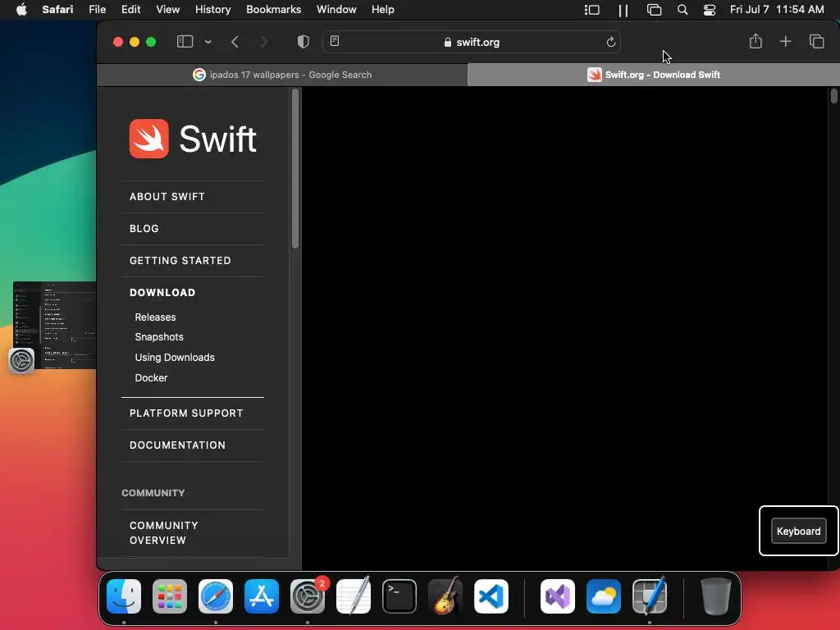The width and height of the screenshot is (840, 630).
Task: Open App Store from the Dock
Action: (262, 596)
